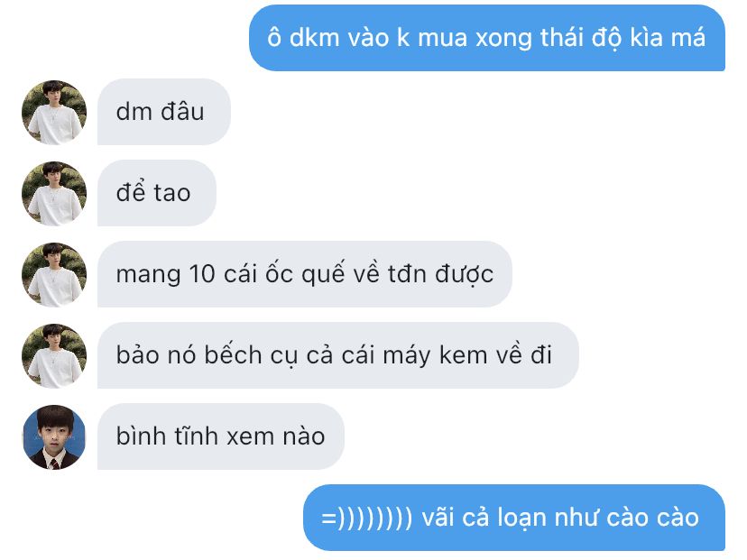Click avatar next to 'mang 10 cái ốc quế' message
747x560 pixels.
tap(54, 275)
